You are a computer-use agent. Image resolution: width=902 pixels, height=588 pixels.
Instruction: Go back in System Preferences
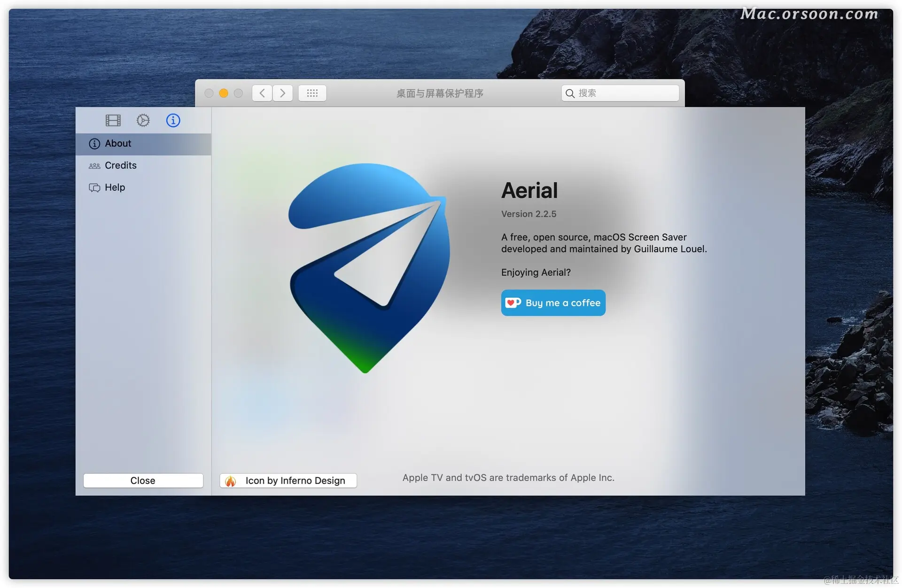click(262, 93)
